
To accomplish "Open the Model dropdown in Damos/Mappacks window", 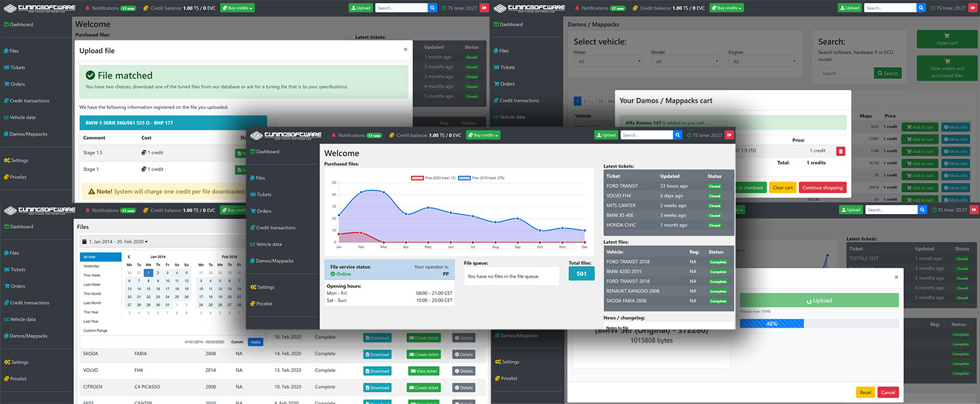I will pos(685,61).
